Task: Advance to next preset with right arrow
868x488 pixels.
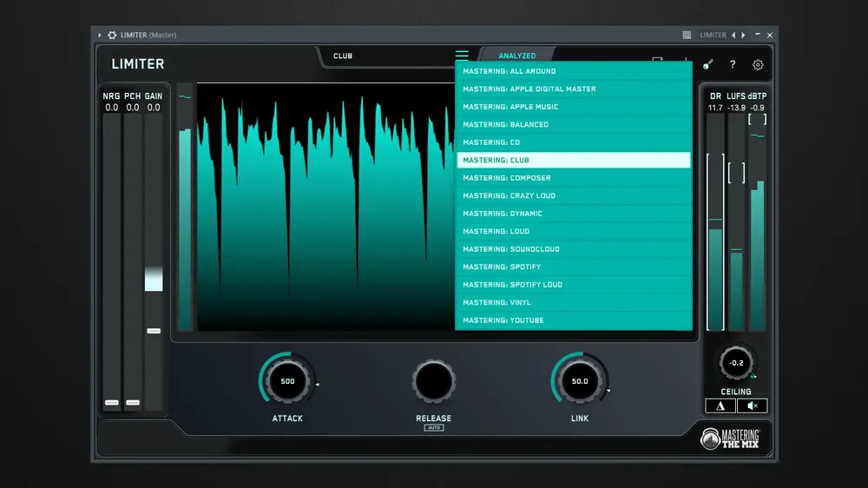Action: click(744, 35)
